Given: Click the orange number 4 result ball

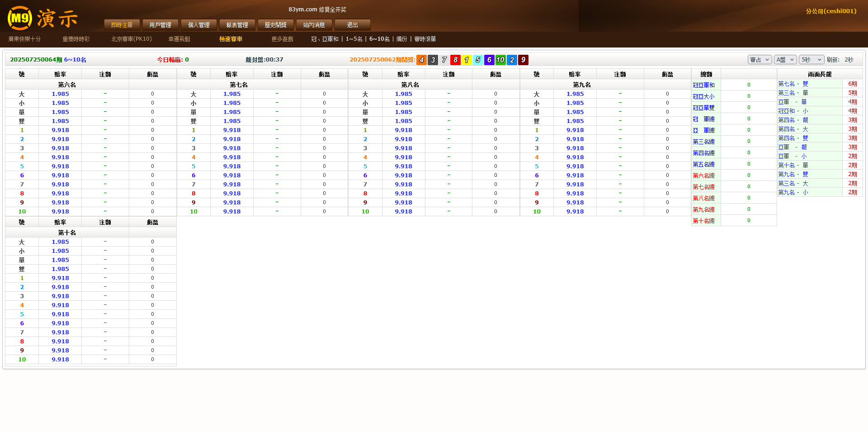Looking at the screenshot, I should 421,60.
